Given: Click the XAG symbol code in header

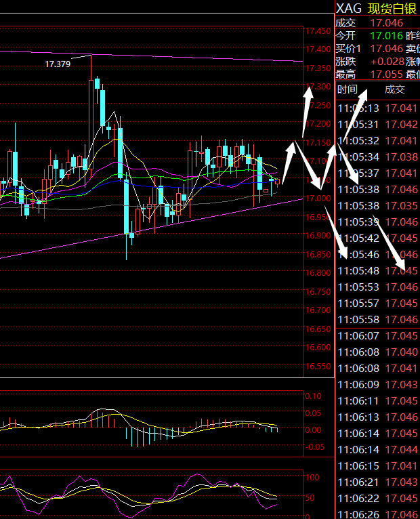Looking at the screenshot, I should [349, 9].
